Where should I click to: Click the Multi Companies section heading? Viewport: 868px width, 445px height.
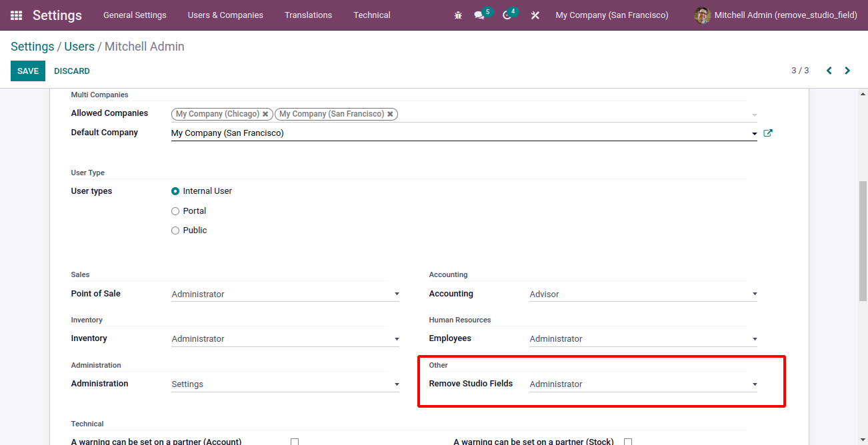click(x=99, y=95)
